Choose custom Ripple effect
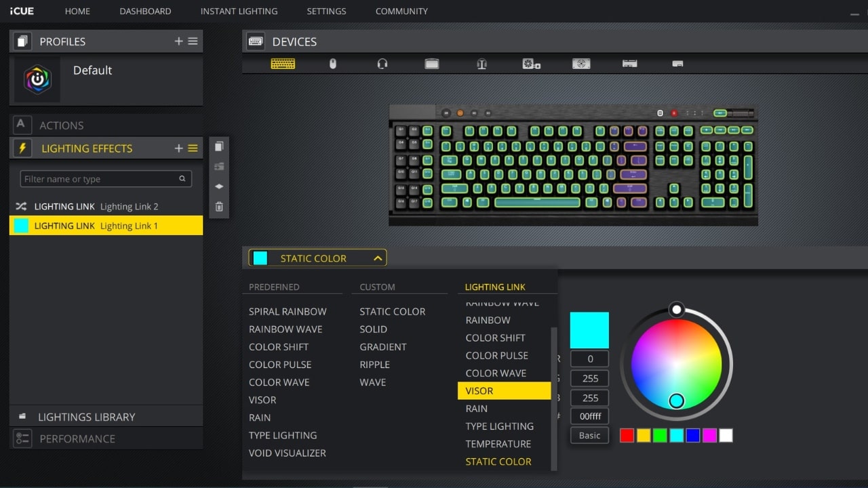Viewport: 868px width, 488px height. click(375, 364)
